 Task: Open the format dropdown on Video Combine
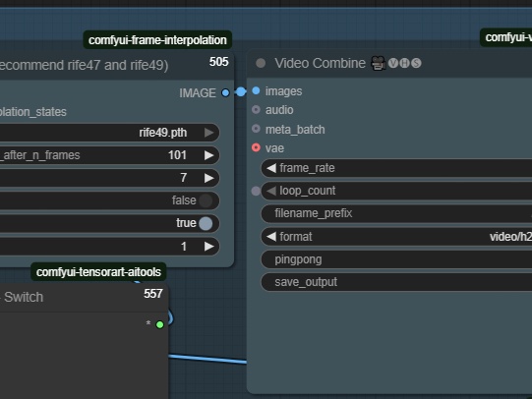[x=396, y=237]
